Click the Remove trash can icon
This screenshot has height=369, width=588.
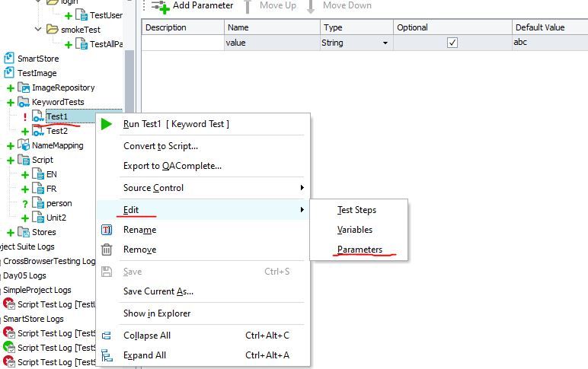coord(107,250)
